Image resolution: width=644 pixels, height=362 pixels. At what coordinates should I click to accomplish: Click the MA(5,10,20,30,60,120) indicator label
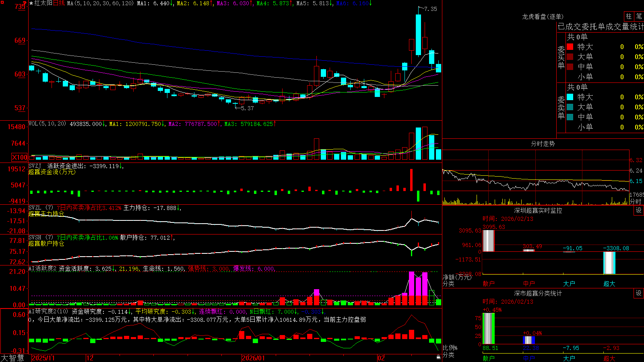click(100, 3)
